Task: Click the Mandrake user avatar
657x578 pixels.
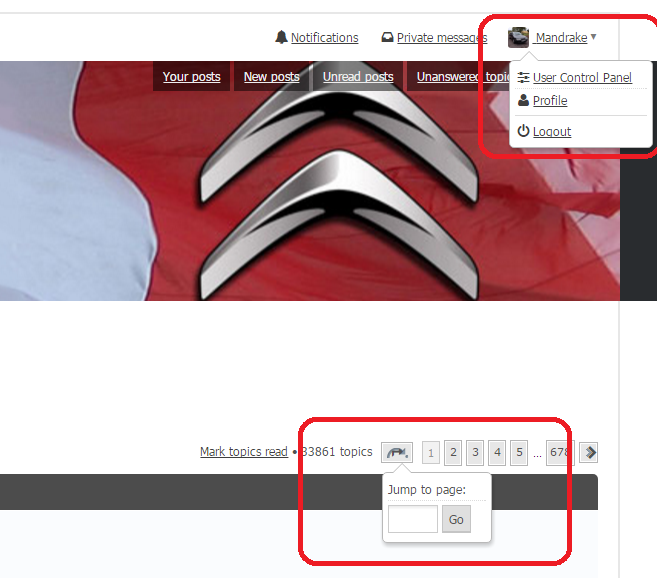Action: (x=518, y=37)
